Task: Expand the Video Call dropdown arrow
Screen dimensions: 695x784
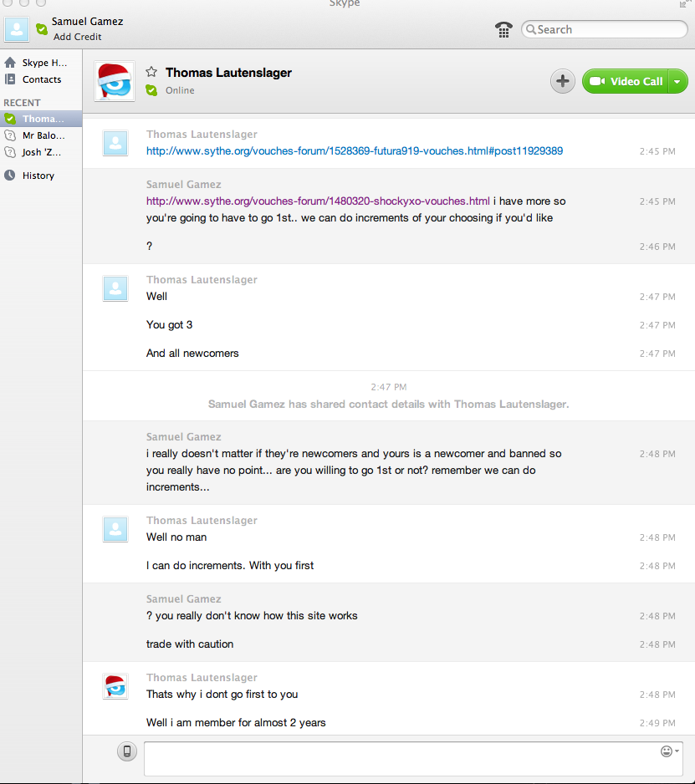Action: (x=678, y=81)
